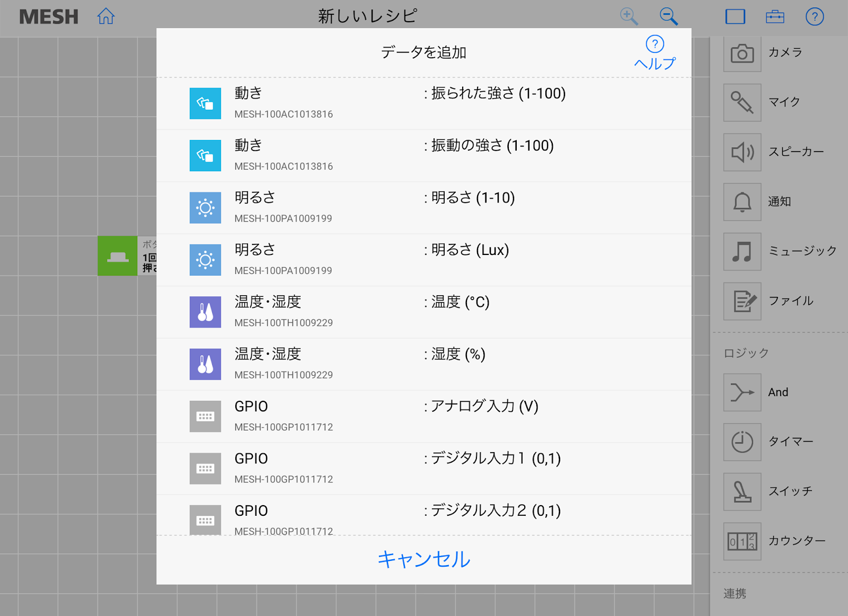Click GPIO icon for アナログ入力
848x616 pixels.
pyautogui.click(x=205, y=417)
